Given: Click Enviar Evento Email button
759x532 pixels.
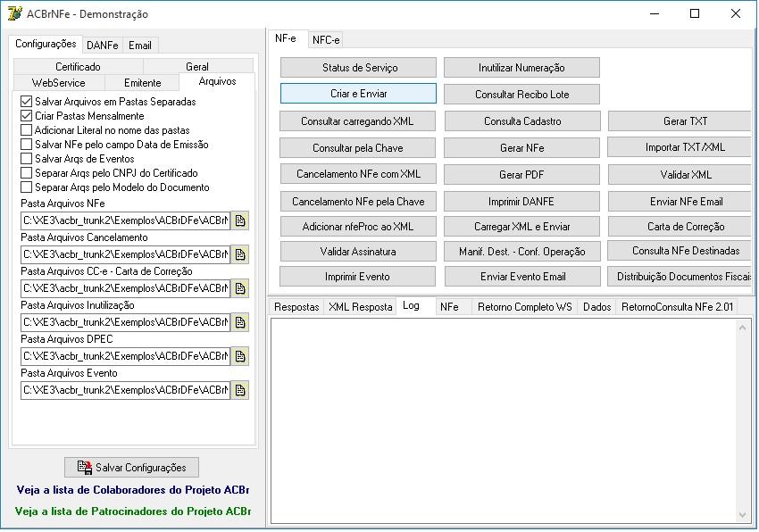Looking at the screenshot, I should tap(522, 277).
